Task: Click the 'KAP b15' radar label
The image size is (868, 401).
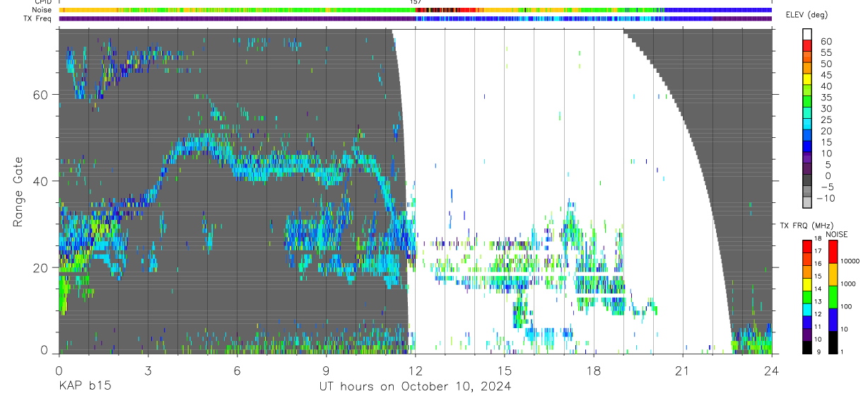Action: click(84, 387)
